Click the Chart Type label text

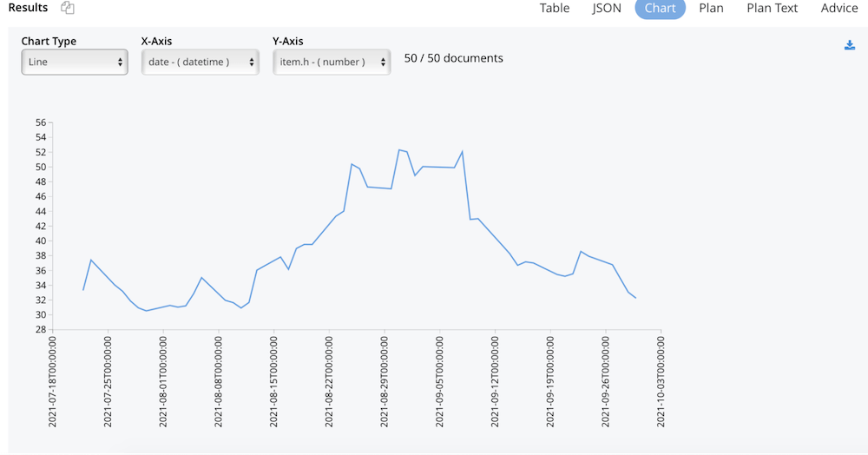click(49, 41)
